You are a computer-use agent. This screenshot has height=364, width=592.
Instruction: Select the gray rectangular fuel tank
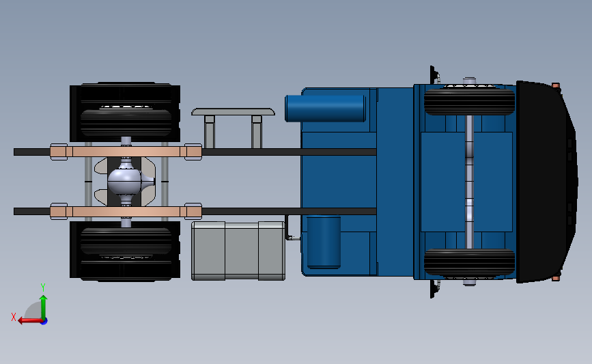(x=238, y=251)
